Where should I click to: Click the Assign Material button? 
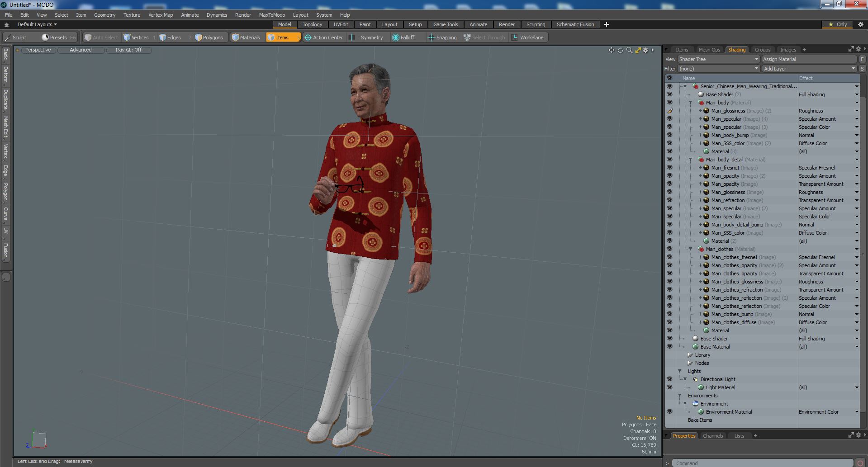[809, 59]
